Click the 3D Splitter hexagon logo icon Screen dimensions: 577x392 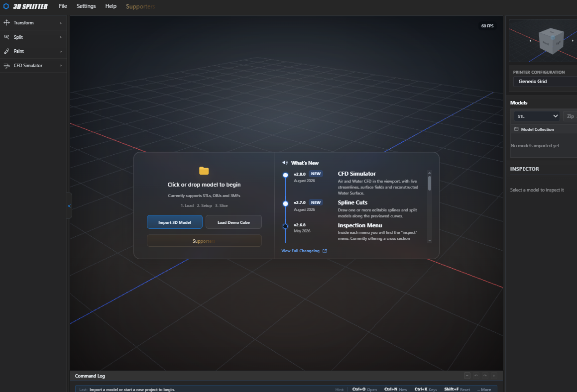6,6
